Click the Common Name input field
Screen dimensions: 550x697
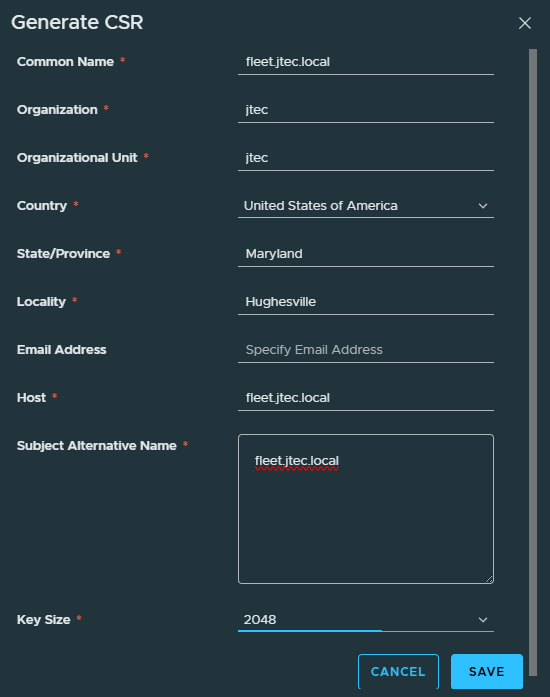coord(365,62)
